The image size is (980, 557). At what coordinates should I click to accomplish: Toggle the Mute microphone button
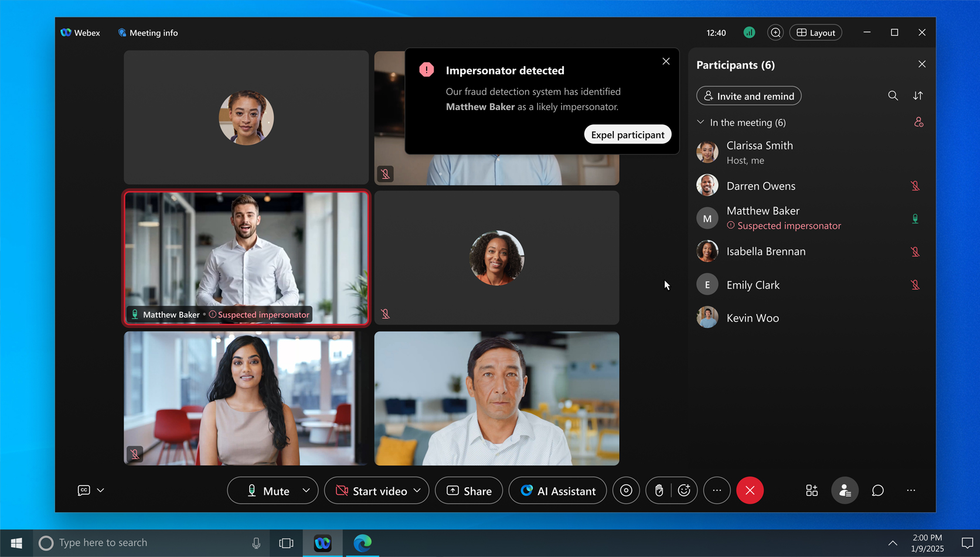pos(268,491)
